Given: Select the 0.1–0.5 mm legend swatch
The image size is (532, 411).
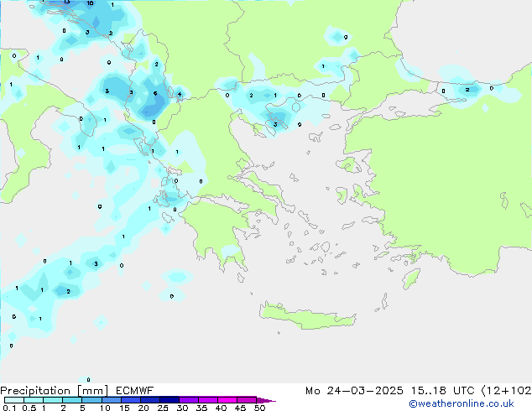Looking at the screenshot, I should point(14,400).
